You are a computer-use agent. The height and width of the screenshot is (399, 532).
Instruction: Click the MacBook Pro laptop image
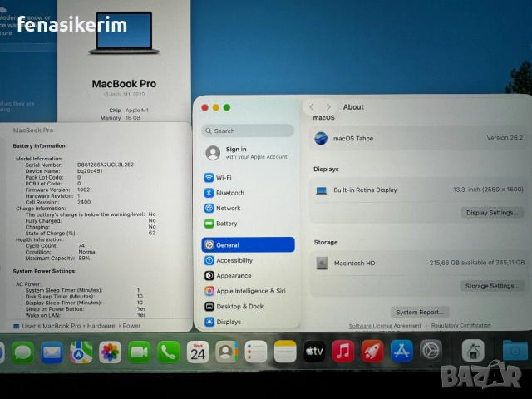[124, 32]
